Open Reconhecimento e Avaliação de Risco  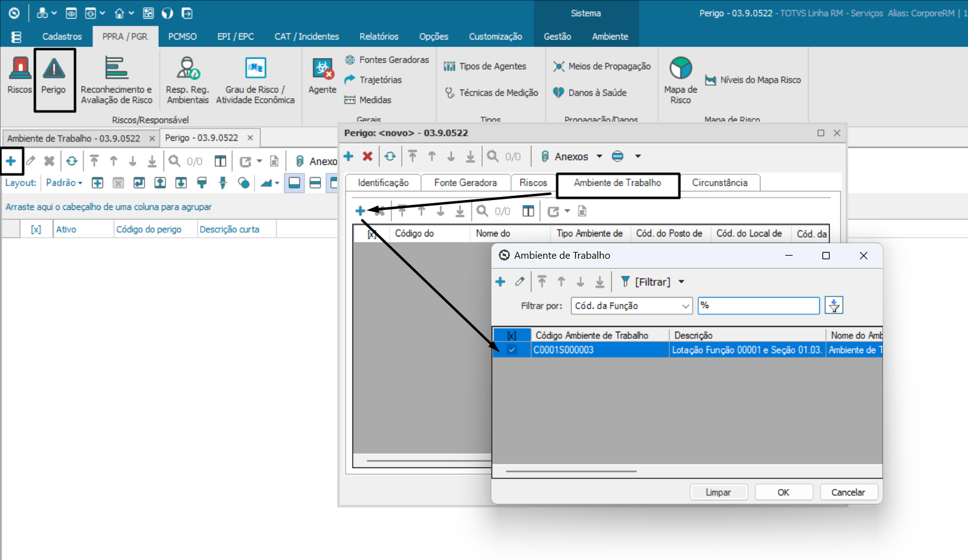tap(116, 80)
